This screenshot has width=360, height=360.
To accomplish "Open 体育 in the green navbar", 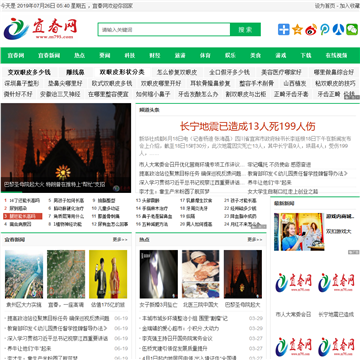I will point(205,55).
